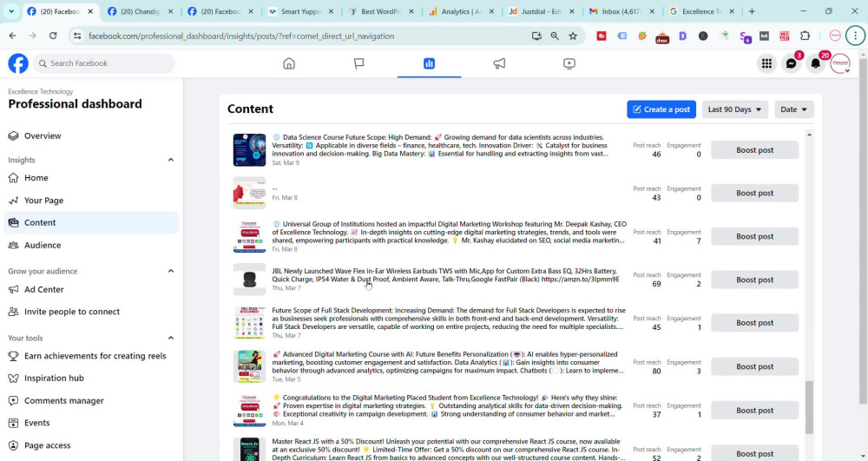Viewport: 868px width, 461px height.
Task: Open the Ad Center megaphone icon in top nav
Action: point(499,63)
